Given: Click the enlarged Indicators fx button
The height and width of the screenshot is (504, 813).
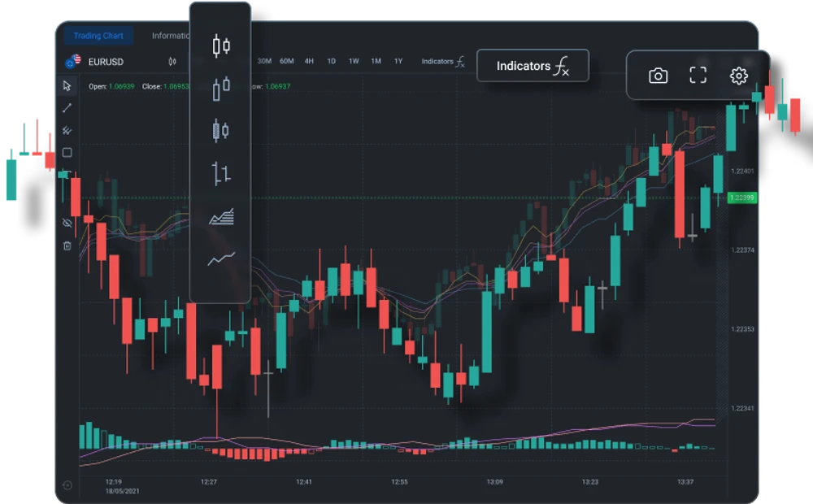Looking at the screenshot, I should tap(533, 66).
